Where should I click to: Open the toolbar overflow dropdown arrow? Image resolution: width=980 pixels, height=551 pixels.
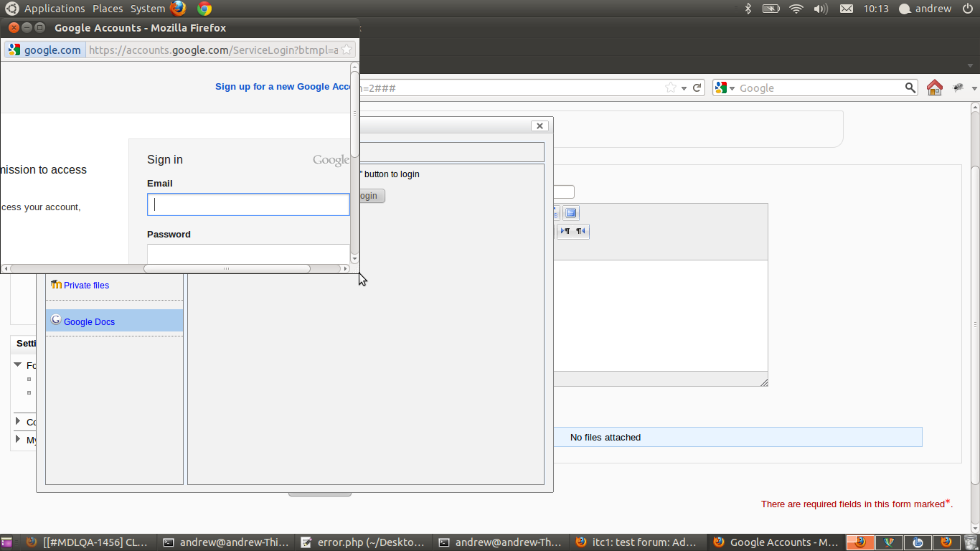[974, 88]
